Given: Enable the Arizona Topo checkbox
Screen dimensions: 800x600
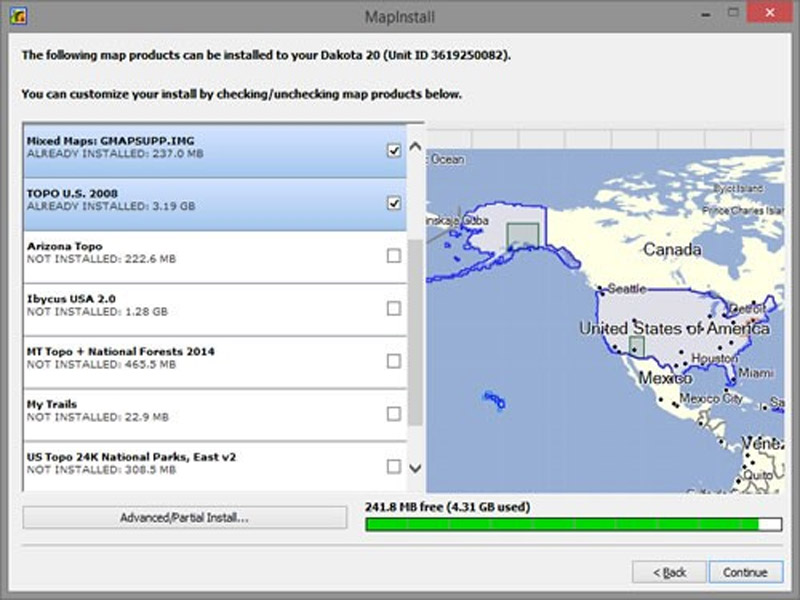Looking at the screenshot, I should 394,256.
